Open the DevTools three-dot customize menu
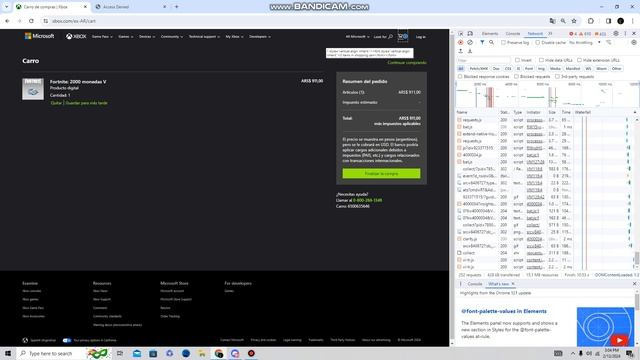Screen dimensions: 640x360 625,33
